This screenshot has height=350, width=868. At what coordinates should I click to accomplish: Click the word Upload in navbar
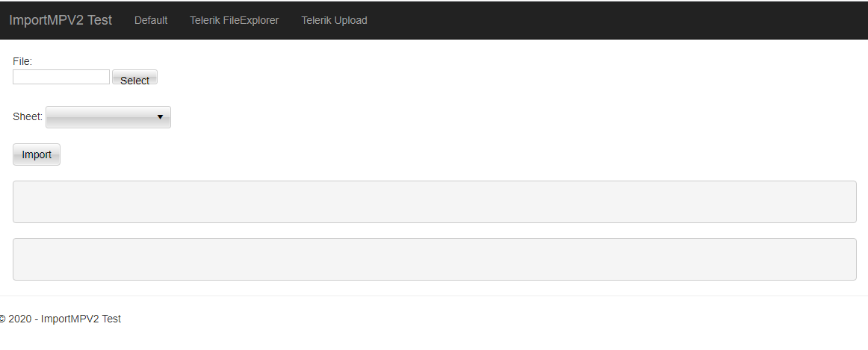pos(350,20)
